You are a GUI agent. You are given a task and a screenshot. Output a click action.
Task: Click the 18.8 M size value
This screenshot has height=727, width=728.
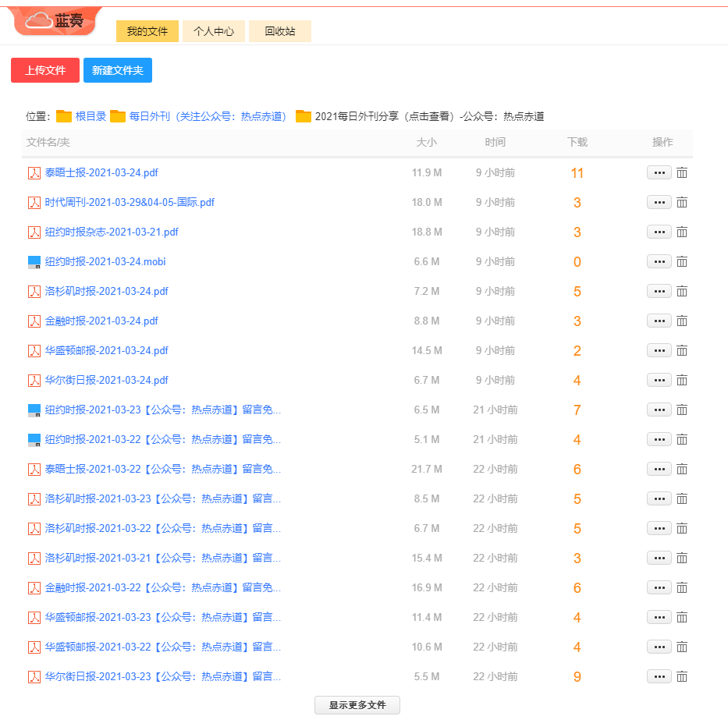(x=427, y=232)
